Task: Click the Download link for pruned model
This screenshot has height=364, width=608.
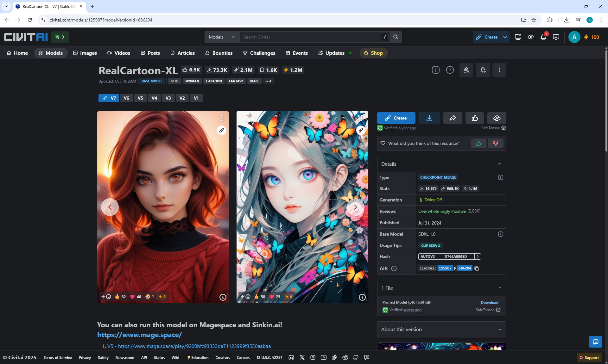Action: 489,303
